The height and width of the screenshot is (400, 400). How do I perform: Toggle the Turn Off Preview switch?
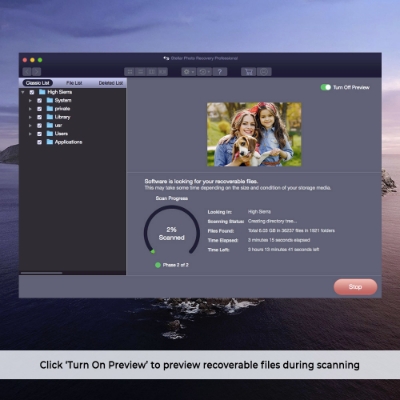[326, 87]
